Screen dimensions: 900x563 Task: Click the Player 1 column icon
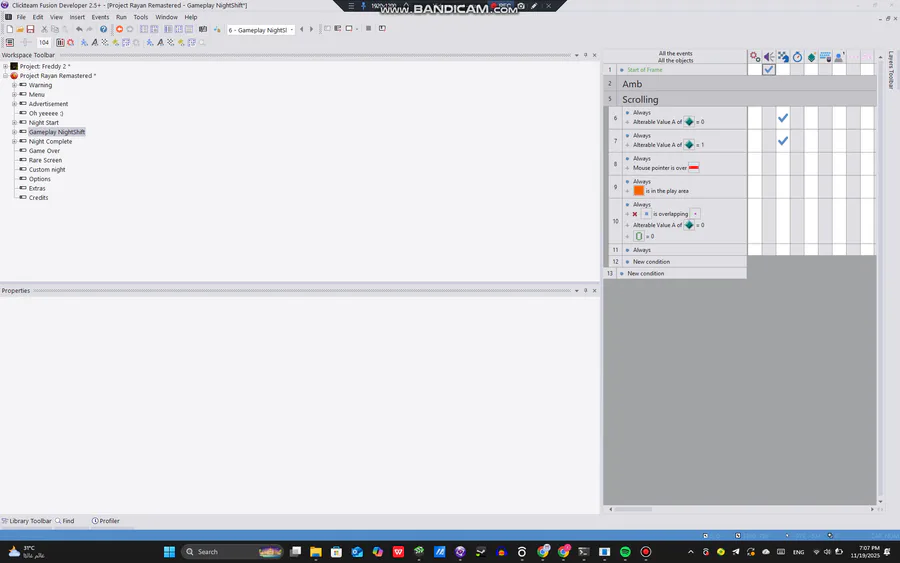839,57
